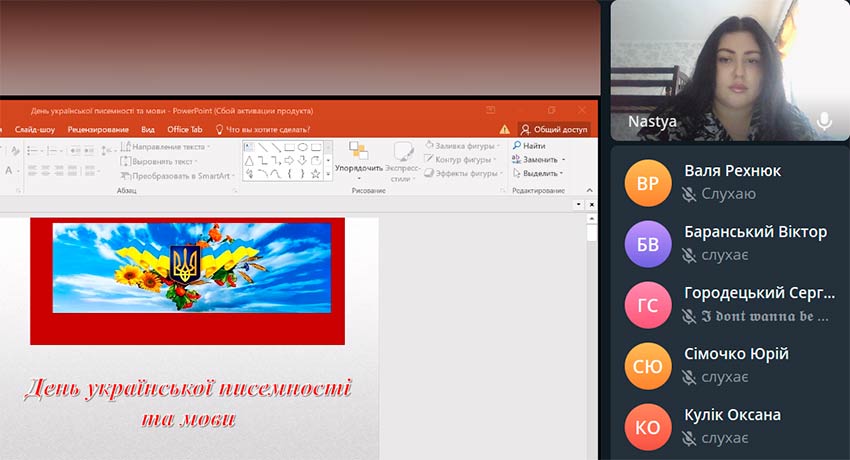Click Nastya's microphone icon
This screenshot has height=460, width=850.
(x=824, y=121)
